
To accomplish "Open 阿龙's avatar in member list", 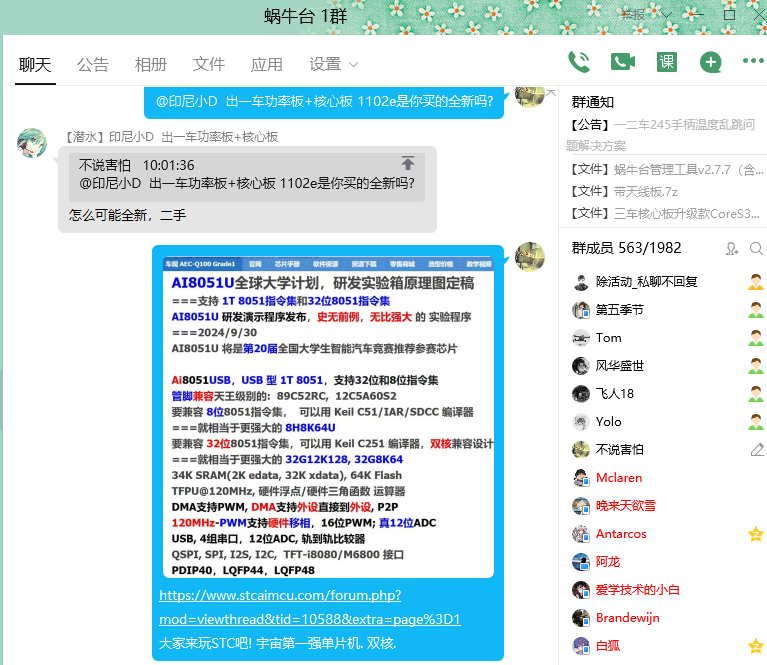I will pyautogui.click(x=581, y=562).
